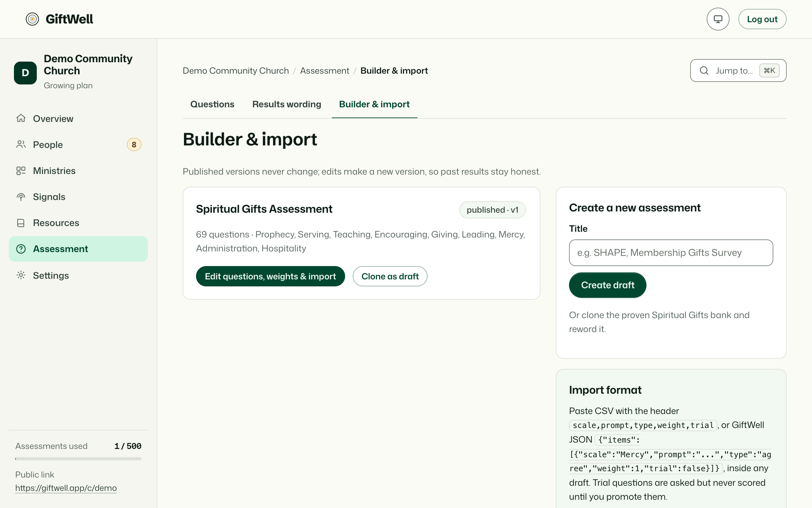Click the scale,prompt,type,weight,trial code snippet
The image size is (812, 508).
click(643, 425)
